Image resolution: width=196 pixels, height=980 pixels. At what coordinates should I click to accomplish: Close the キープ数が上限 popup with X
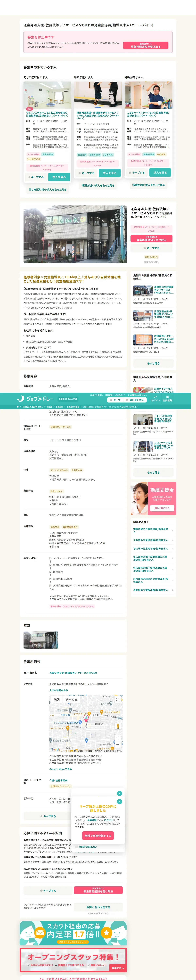(x=120, y=802)
